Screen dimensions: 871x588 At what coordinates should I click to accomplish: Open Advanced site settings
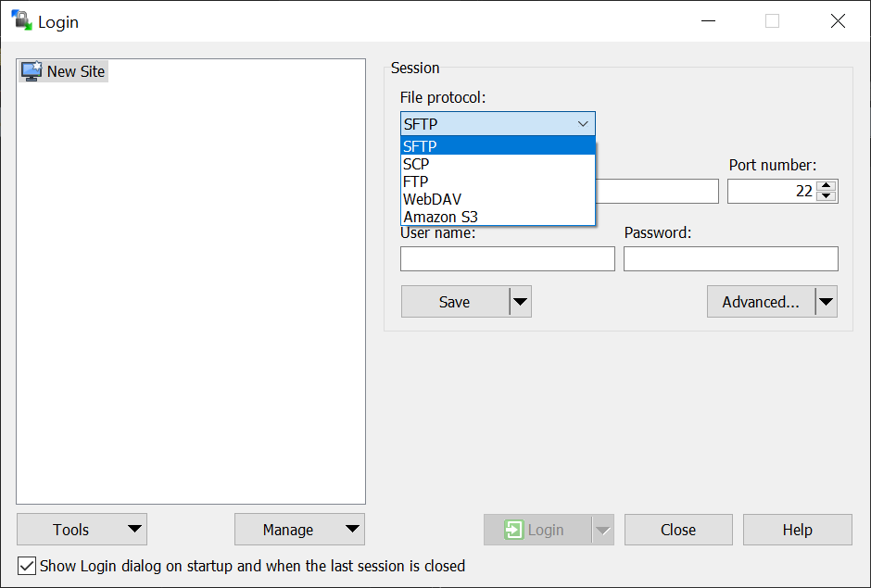click(x=761, y=302)
